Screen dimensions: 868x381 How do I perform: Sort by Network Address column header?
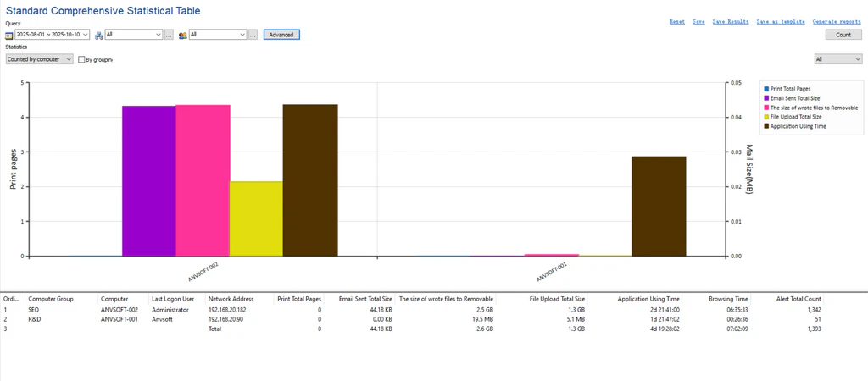tap(240, 299)
